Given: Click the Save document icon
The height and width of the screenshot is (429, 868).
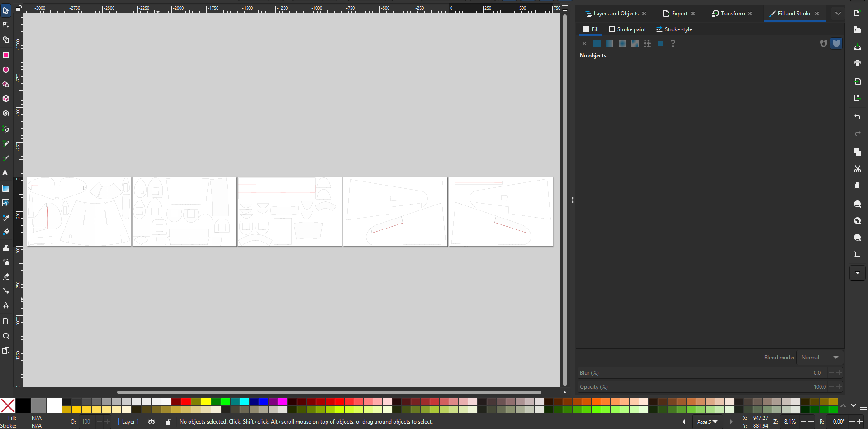Looking at the screenshot, I should coord(857,47).
